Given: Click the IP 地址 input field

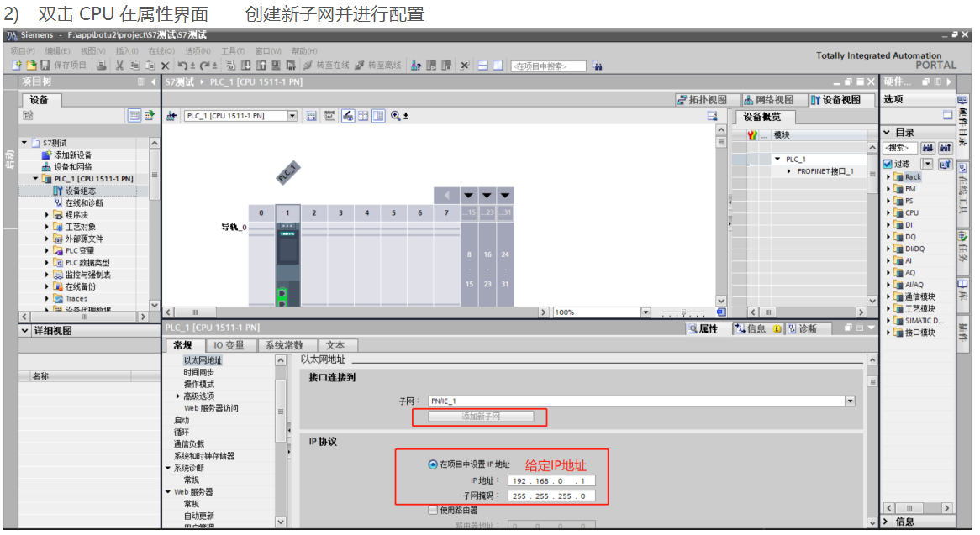Looking at the screenshot, I should click(x=551, y=480).
